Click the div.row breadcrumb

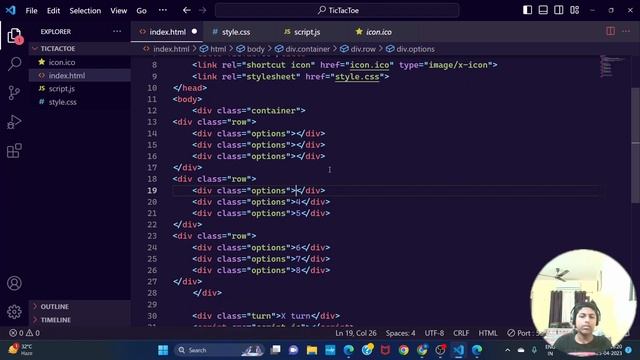pos(358,49)
